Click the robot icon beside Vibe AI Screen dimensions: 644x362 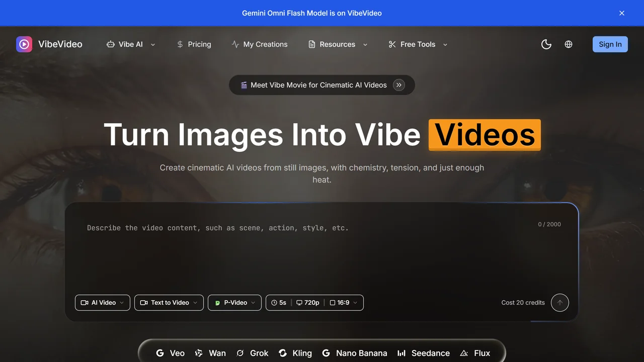click(x=111, y=44)
